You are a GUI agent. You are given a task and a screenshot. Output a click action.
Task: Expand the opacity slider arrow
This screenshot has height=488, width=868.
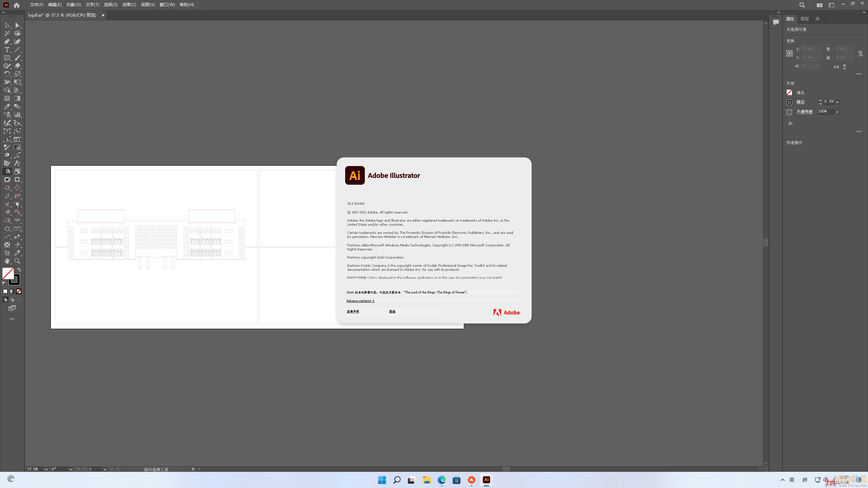point(837,112)
